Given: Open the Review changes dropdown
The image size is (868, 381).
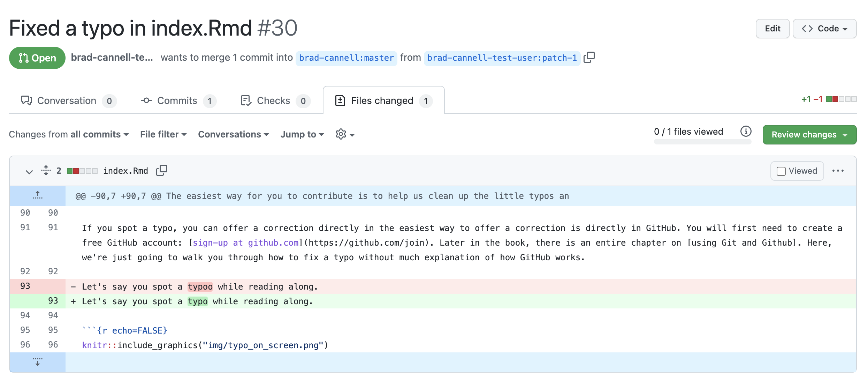Looking at the screenshot, I should pyautogui.click(x=809, y=135).
